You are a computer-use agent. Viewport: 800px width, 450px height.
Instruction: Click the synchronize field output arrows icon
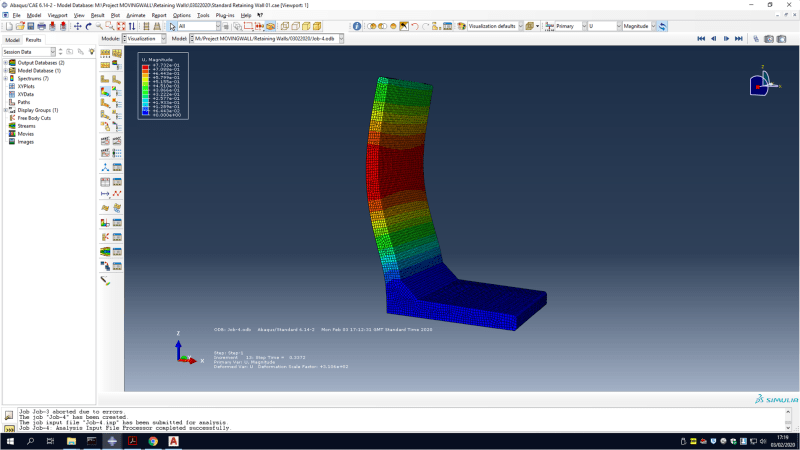click(662, 26)
